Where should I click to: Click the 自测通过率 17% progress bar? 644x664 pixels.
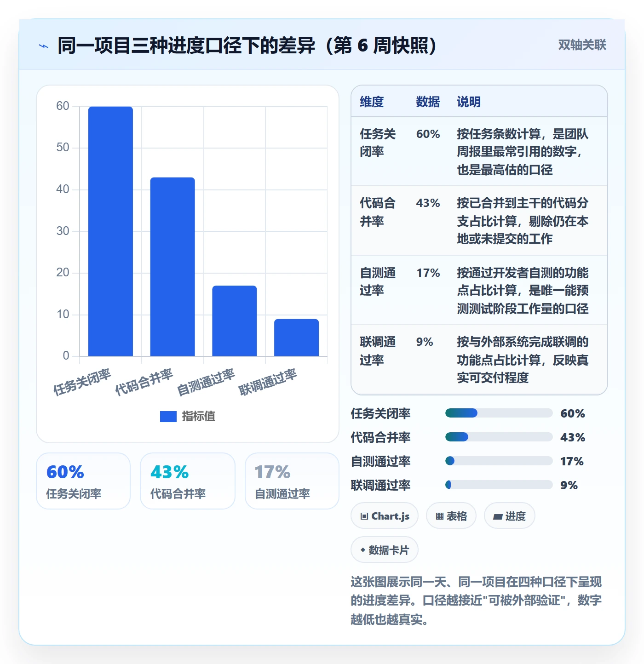[x=499, y=461]
